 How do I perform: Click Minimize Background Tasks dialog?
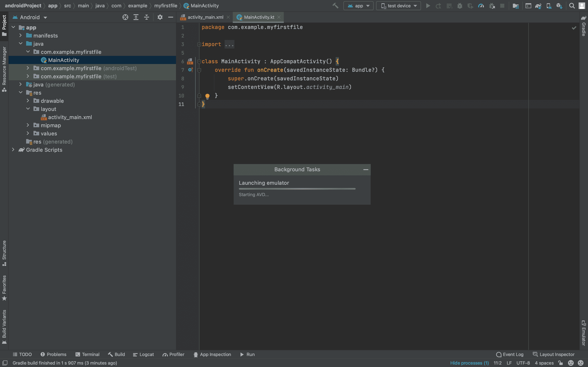pyautogui.click(x=365, y=169)
